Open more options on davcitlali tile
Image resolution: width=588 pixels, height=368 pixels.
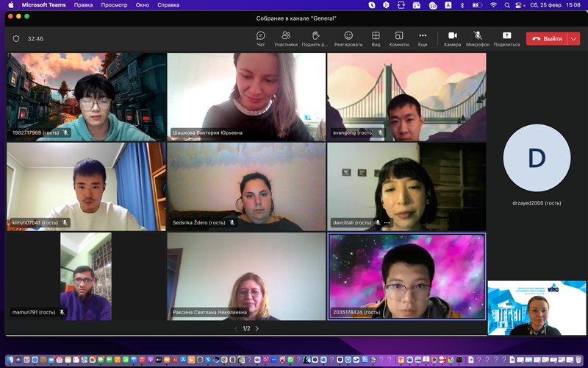pos(387,223)
